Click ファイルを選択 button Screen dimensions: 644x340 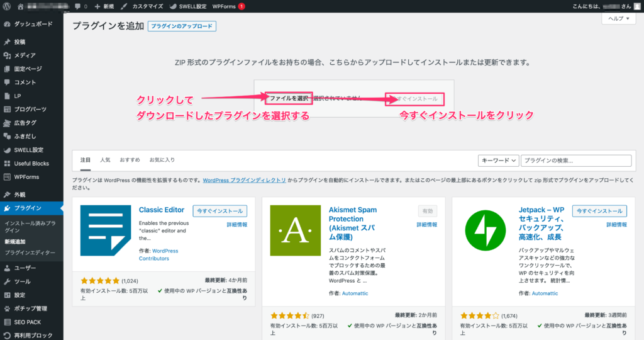point(289,98)
